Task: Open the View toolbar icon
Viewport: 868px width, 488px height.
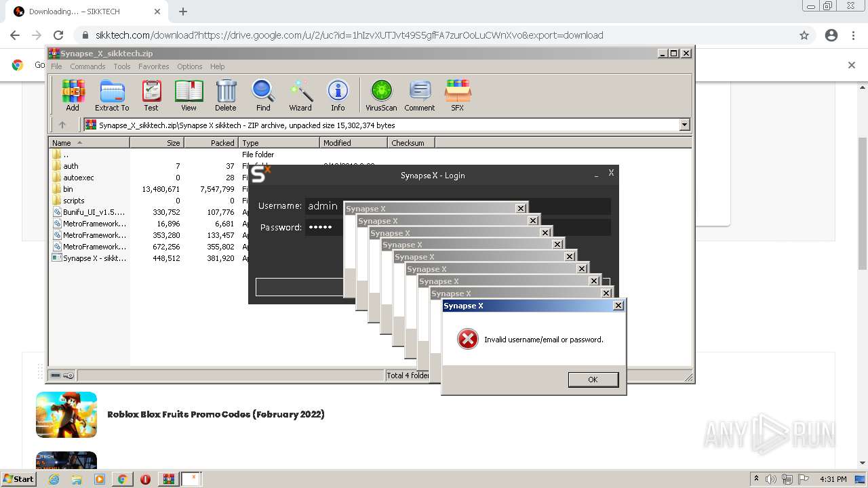Action: click(x=189, y=95)
